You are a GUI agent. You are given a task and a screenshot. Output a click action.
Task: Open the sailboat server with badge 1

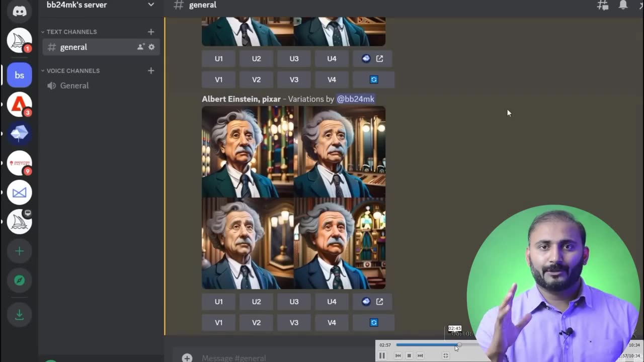(19, 40)
